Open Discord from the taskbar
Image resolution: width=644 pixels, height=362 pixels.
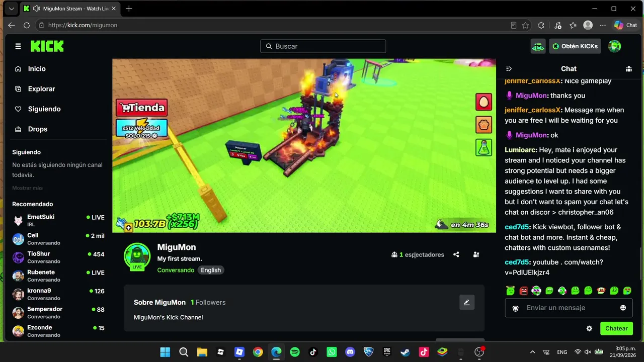[x=350, y=352]
